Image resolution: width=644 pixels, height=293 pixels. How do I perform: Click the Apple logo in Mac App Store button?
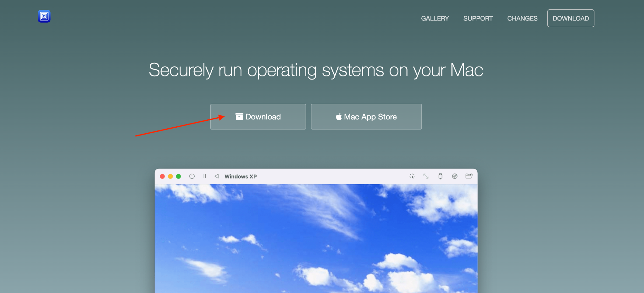[x=339, y=116]
